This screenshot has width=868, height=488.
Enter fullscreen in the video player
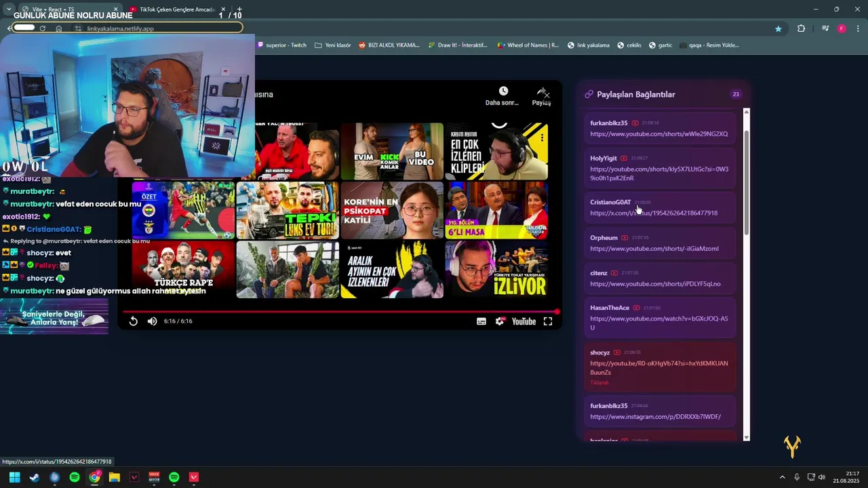pyautogui.click(x=548, y=321)
